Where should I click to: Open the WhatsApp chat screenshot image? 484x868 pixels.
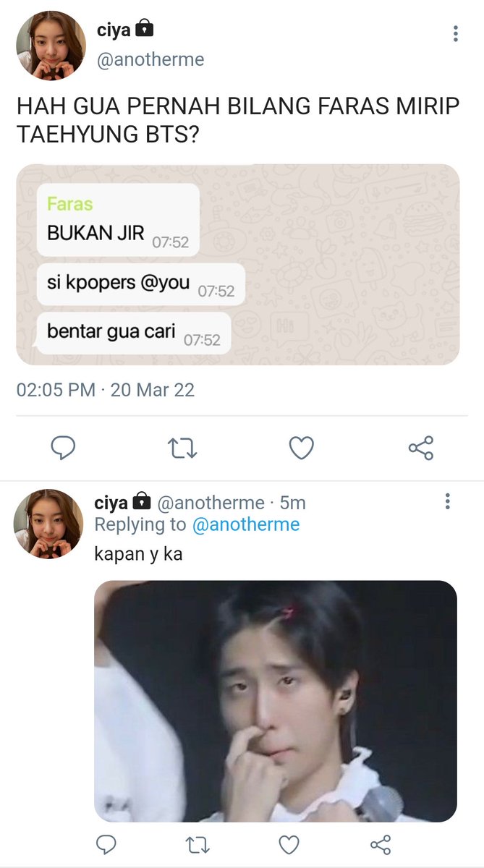(238, 265)
